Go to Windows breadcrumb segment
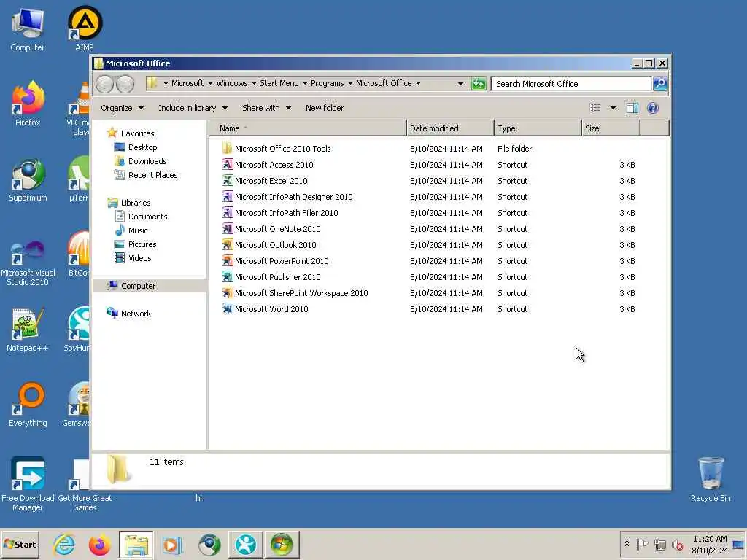747x560 pixels. (x=232, y=83)
